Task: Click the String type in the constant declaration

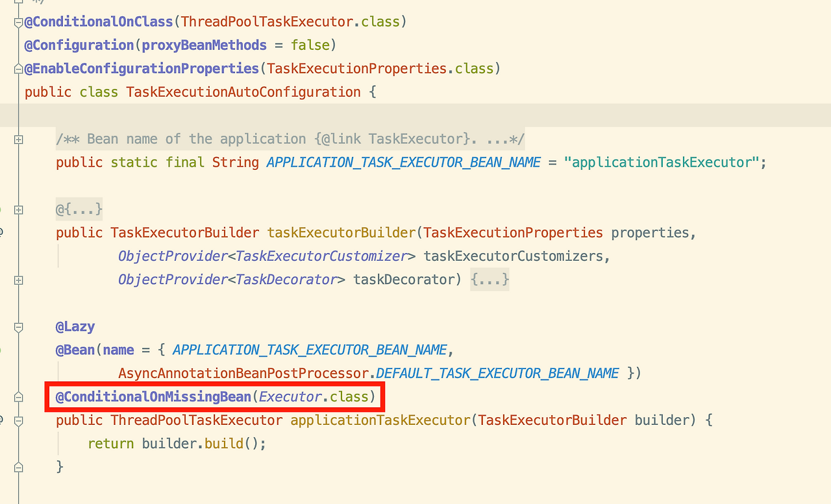Action: click(236, 162)
